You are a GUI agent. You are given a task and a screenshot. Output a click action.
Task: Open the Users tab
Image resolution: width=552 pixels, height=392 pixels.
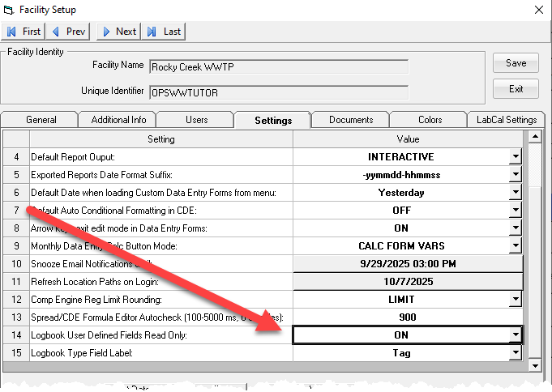(196, 120)
